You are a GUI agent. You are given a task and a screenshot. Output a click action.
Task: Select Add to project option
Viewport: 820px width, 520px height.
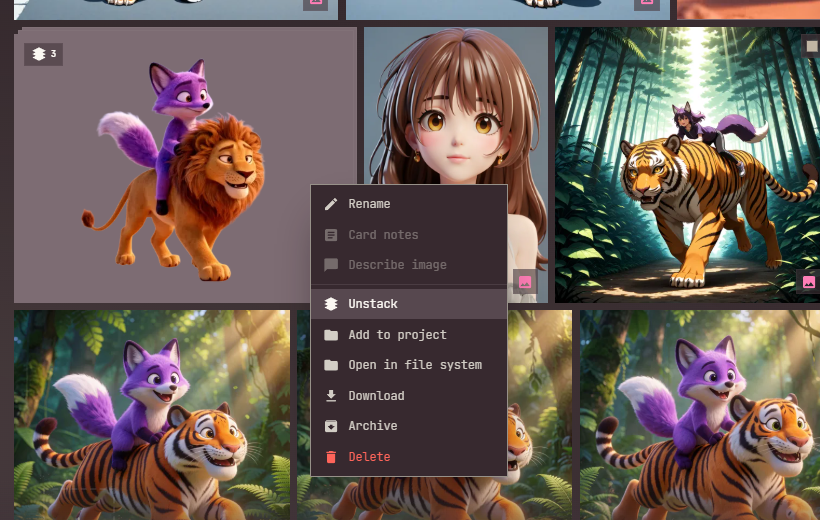pos(408,335)
